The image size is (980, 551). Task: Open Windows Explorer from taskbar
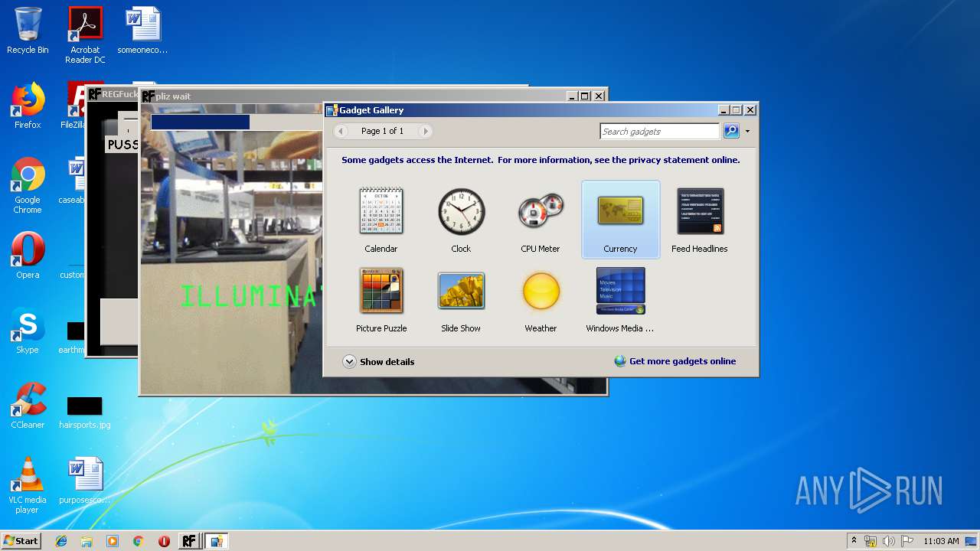click(x=87, y=541)
